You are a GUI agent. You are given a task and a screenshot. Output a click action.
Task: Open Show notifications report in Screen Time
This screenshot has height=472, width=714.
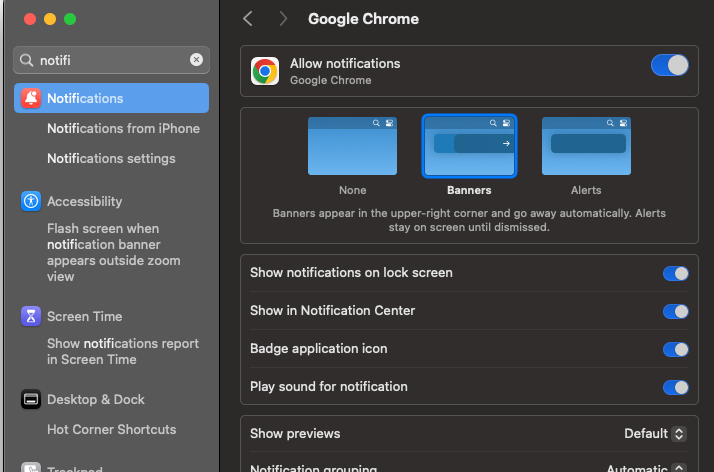[x=123, y=351]
